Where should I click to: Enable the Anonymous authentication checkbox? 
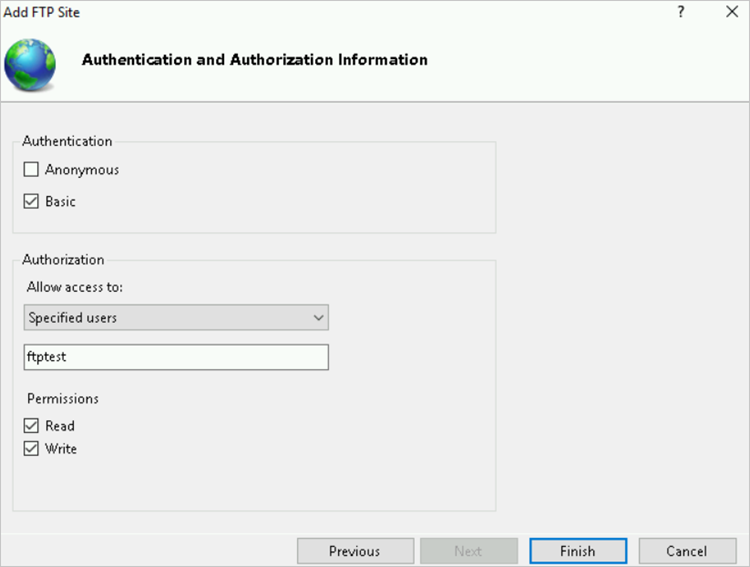coord(31,169)
